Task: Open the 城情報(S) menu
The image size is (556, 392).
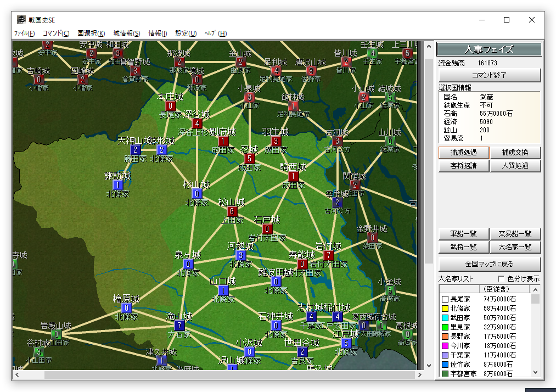Action: tap(127, 33)
